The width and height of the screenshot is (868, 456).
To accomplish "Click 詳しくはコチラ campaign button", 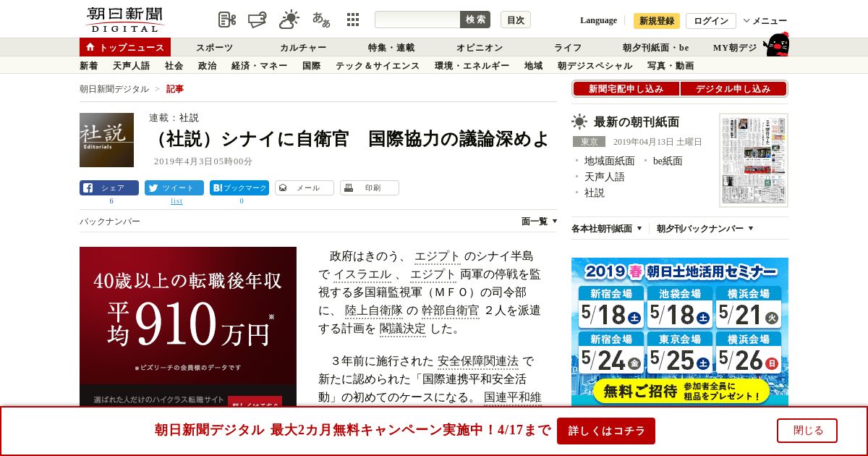I will click(606, 431).
